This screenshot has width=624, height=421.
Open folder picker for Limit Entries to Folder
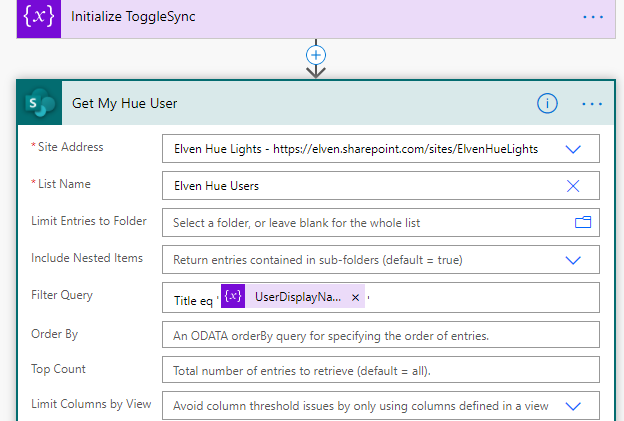(583, 222)
